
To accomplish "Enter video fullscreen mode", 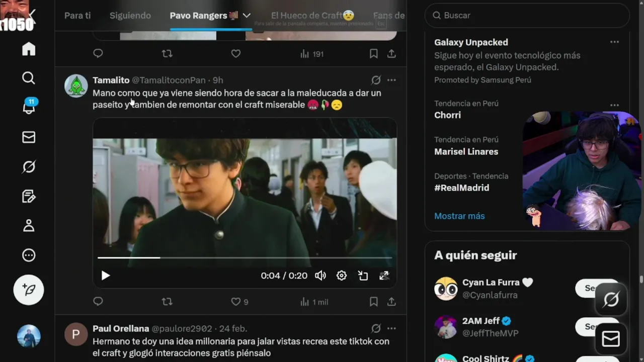I will (x=384, y=276).
